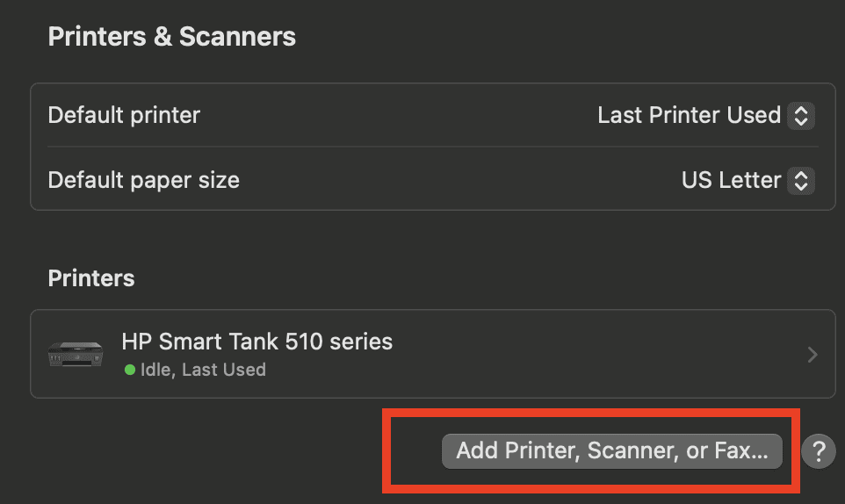Open the question mark help button
Image resolution: width=845 pixels, height=504 pixels.
click(x=818, y=451)
